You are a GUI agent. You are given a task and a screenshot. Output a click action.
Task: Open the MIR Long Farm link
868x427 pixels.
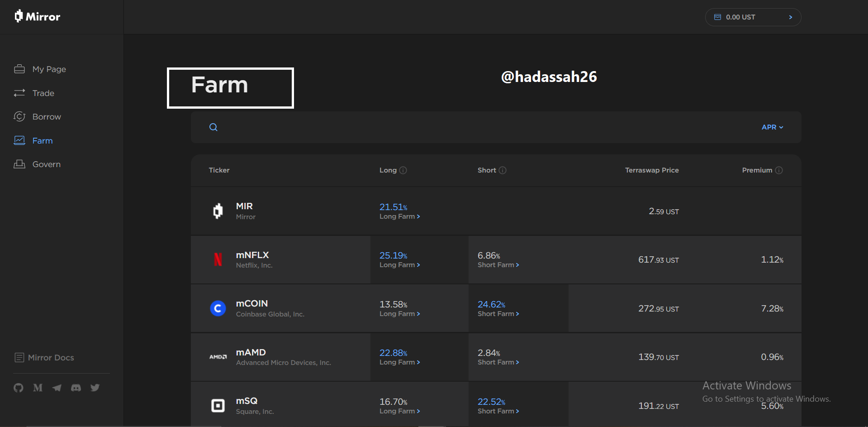tap(400, 216)
